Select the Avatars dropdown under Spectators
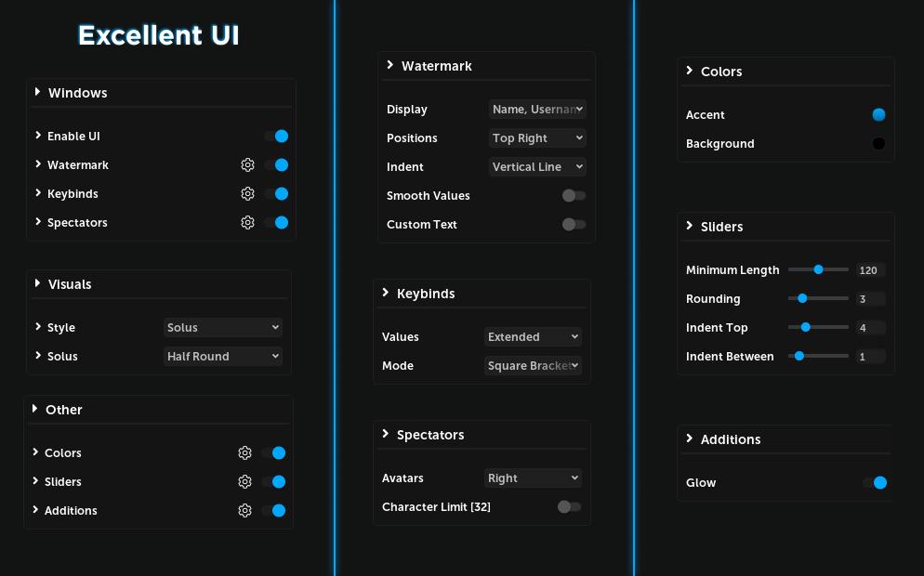Image resolution: width=924 pixels, height=576 pixels. (x=533, y=478)
